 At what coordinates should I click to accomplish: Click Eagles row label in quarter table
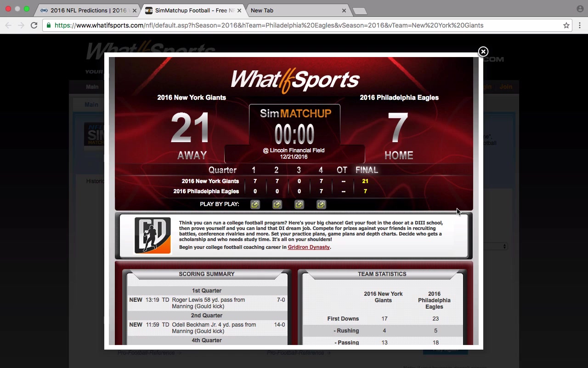[x=206, y=191]
